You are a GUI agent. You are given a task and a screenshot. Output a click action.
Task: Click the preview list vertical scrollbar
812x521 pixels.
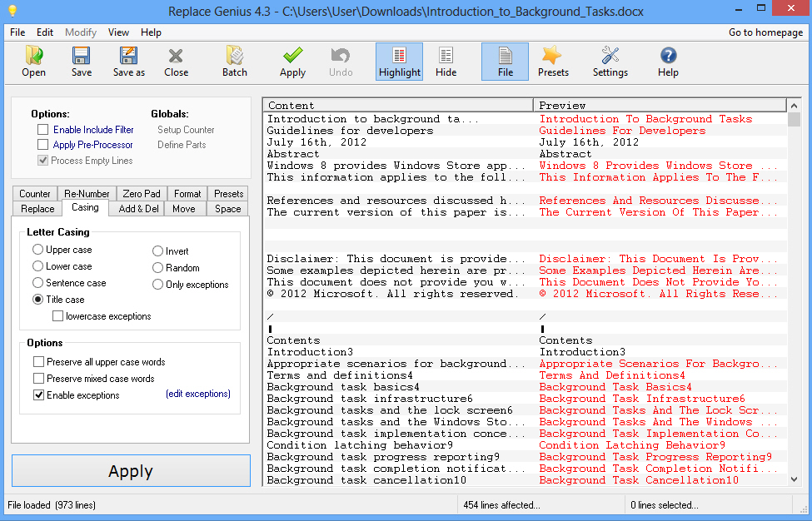click(x=793, y=291)
